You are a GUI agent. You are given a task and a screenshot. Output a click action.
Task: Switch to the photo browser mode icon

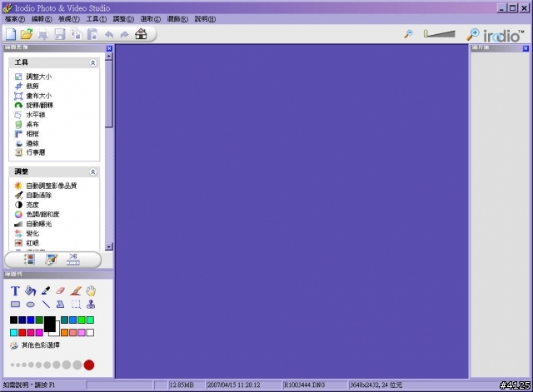30,260
